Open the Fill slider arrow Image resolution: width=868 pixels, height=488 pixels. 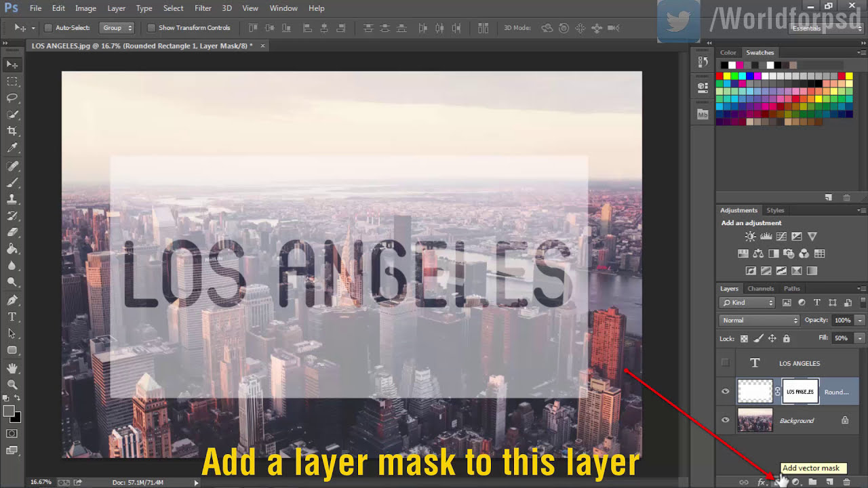[x=860, y=338]
